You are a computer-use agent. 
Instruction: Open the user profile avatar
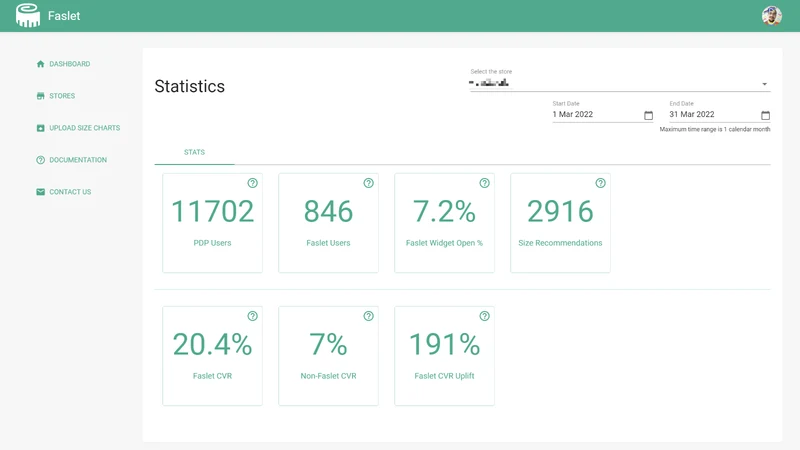(771, 16)
